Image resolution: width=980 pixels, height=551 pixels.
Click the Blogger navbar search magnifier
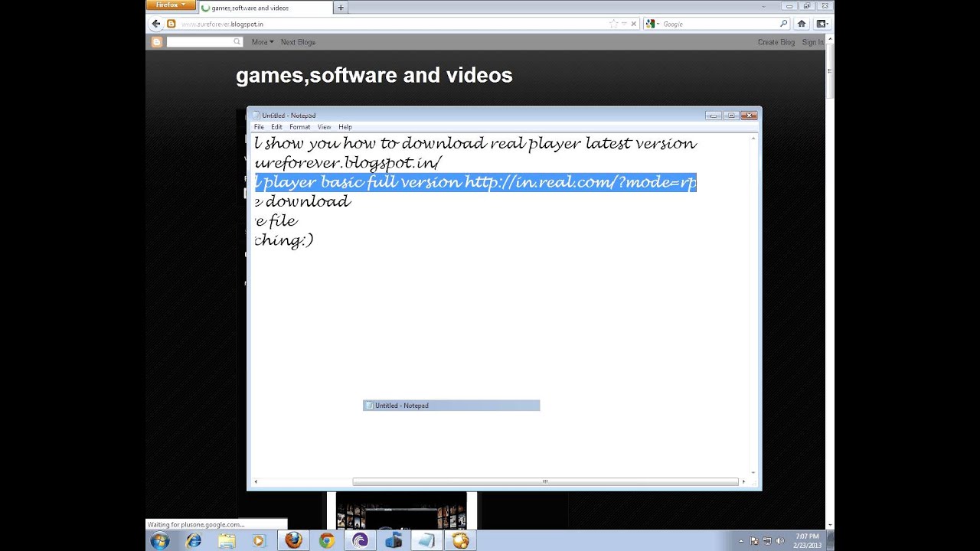pyautogui.click(x=237, y=42)
